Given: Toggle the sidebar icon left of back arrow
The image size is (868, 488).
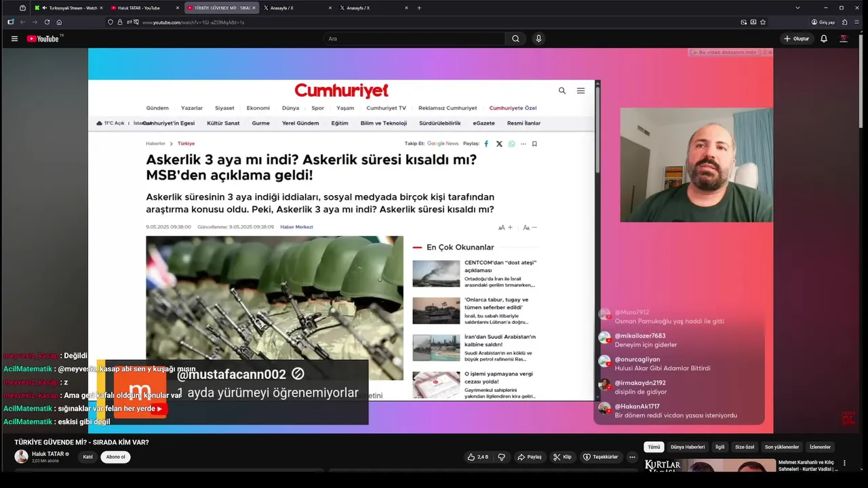Looking at the screenshot, I should tap(10, 22).
